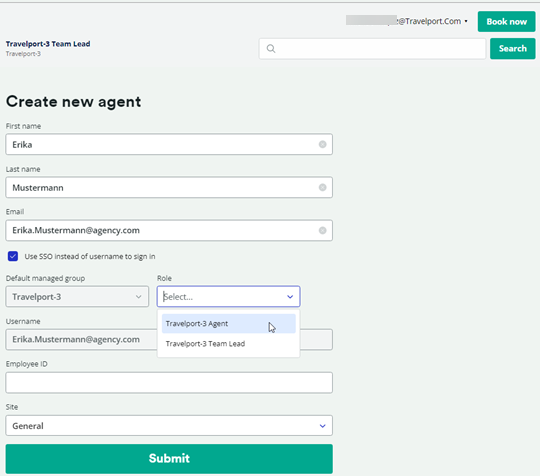
Task: Click the Travelport-3 Team Lead header link
Action: point(48,44)
